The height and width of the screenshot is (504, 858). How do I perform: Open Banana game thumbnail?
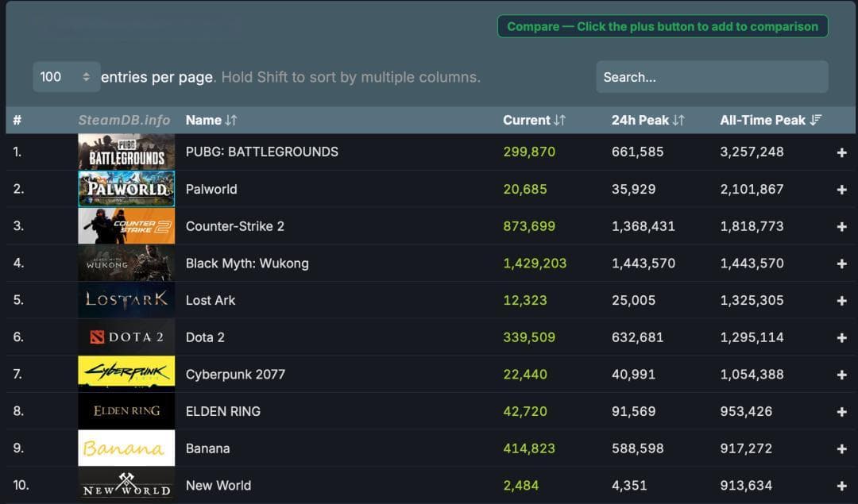pos(126,448)
